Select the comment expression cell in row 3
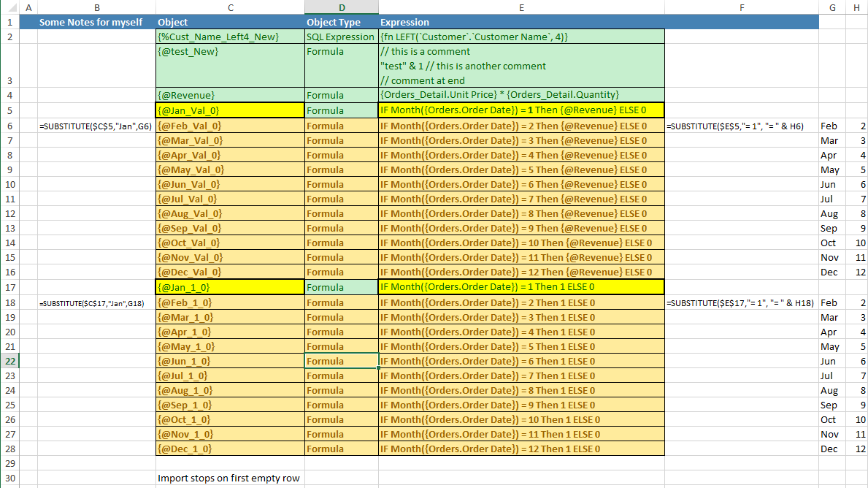Screen dimensions: 868x488 pos(521,65)
